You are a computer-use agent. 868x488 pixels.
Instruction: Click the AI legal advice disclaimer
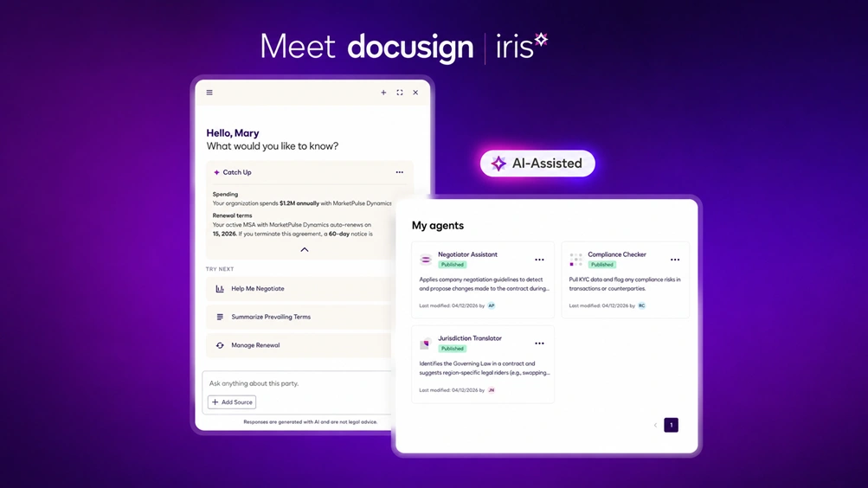tap(310, 421)
